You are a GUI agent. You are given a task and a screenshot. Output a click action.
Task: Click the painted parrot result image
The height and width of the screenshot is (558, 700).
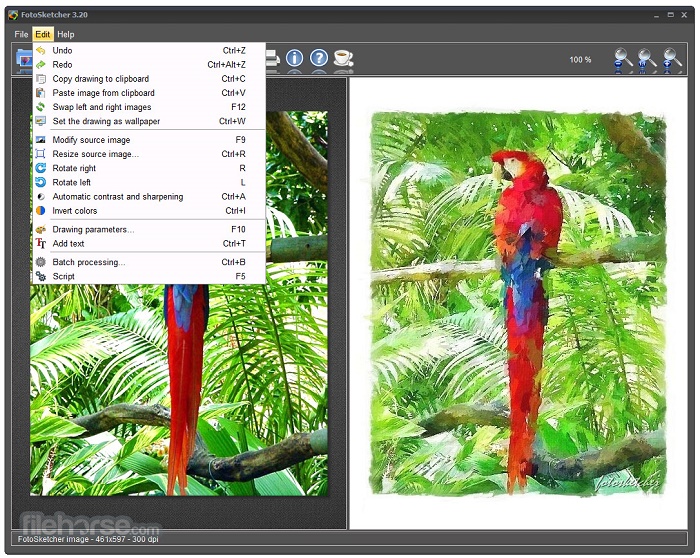pyautogui.click(x=518, y=300)
